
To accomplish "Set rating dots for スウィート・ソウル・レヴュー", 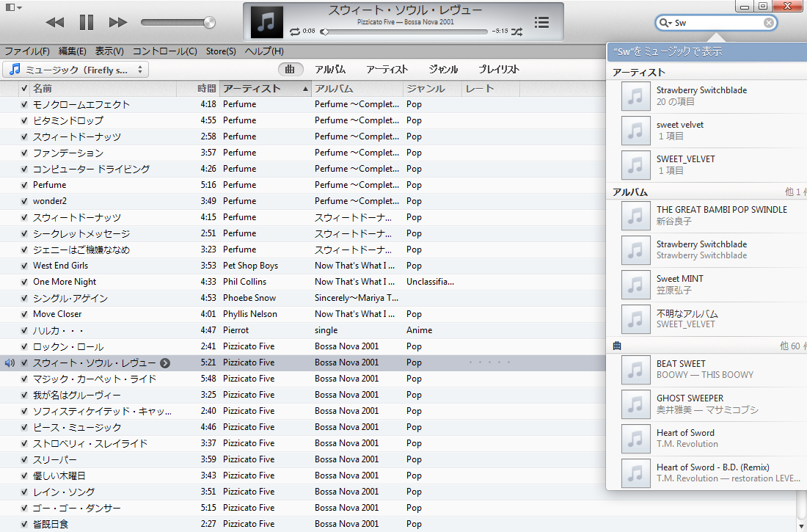I will (489, 362).
